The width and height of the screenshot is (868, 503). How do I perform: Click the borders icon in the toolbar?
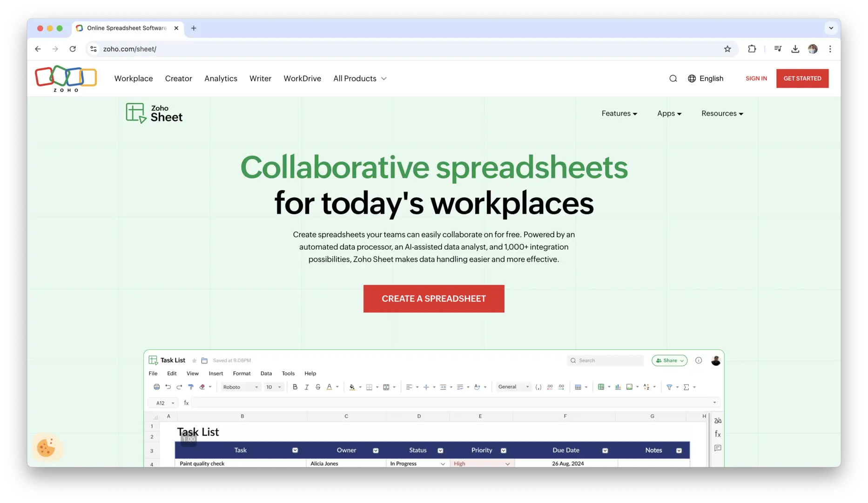(x=369, y=387)
